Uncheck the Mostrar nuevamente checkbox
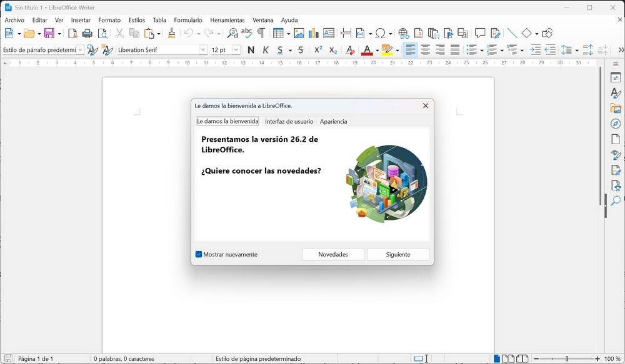 [x=199, y=254]
